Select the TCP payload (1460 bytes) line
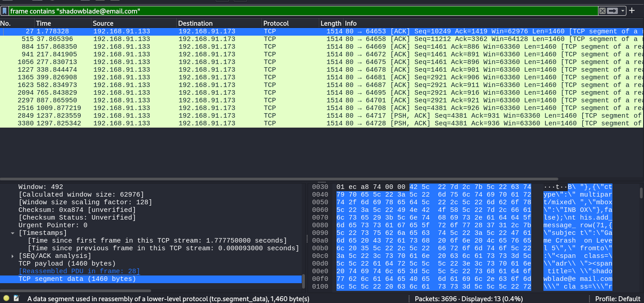The image size is (644, 303). [67, 264]
